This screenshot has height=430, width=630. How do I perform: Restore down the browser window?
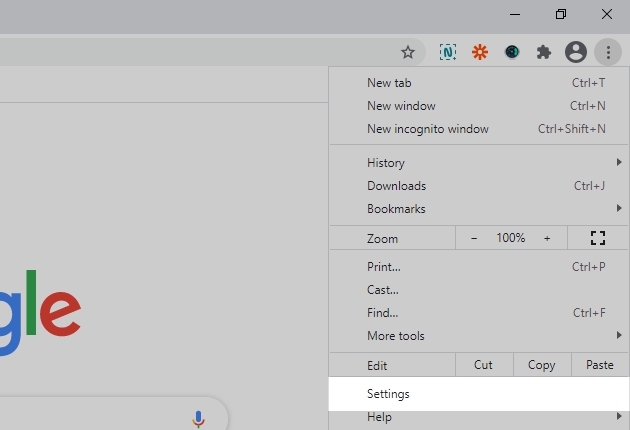click(561, 14)
